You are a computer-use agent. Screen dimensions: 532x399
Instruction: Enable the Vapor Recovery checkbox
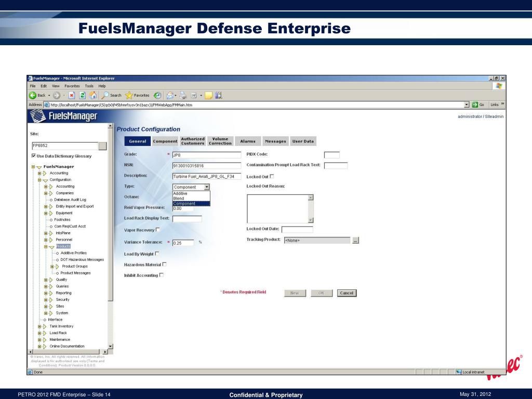(x=158, y=230)
